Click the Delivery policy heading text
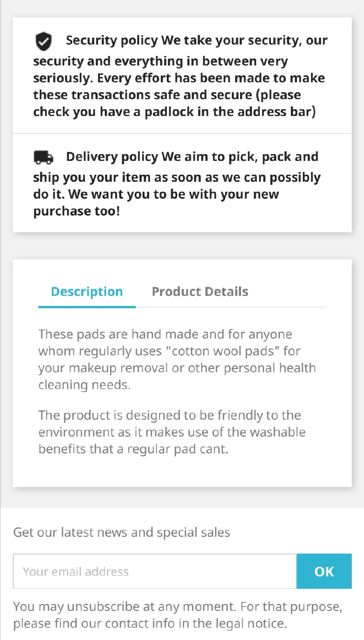Viewport: 364px width, 640px height. tap(112, 157)
